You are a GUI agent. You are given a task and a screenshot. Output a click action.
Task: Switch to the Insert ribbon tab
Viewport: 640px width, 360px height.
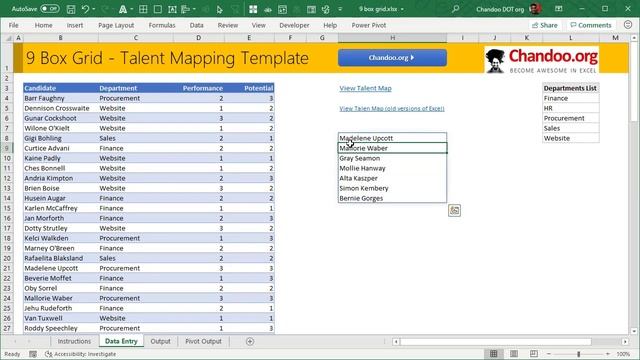(75, 25)
